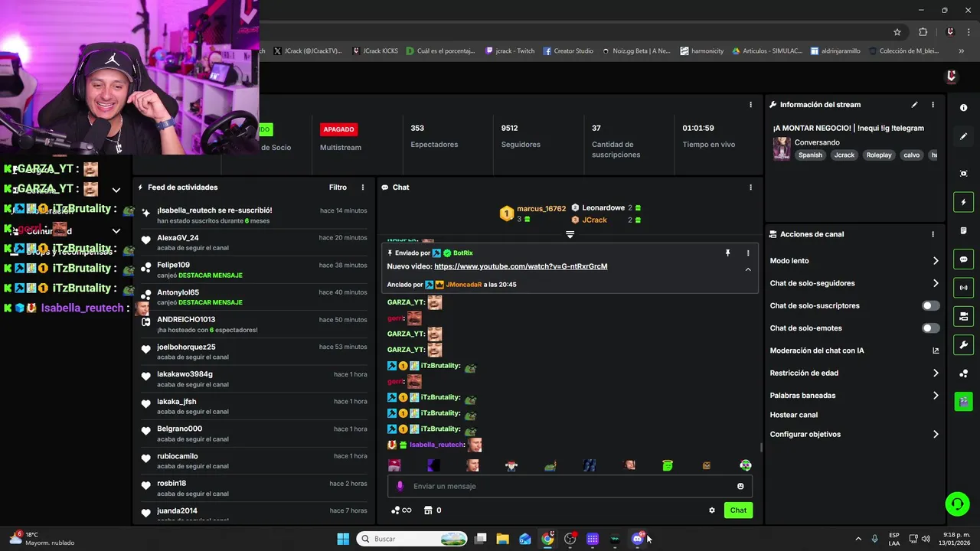Open the aldrinjaramillo bookmark
The width and height of the screenshot is (980, 551).
[x=836, y=51]
